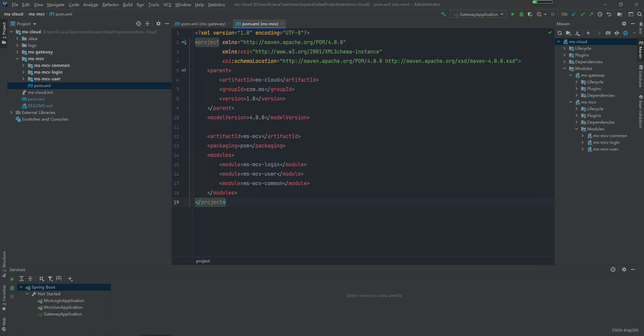
Task: Select ms-cloud.iml file in Project tree
Action: [x=40, y=92]
